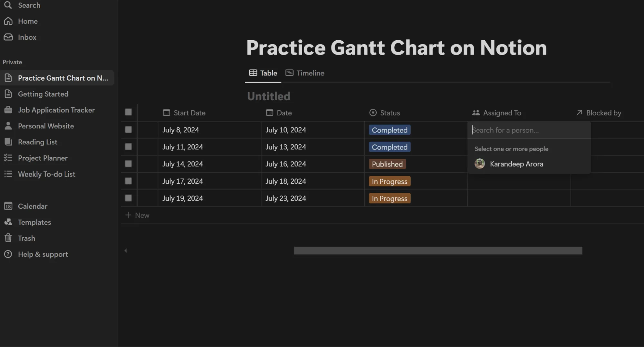This screenshot has height=347, width=644.
Task: Click the Trash bin icon
Action: (x=8, y=238)
